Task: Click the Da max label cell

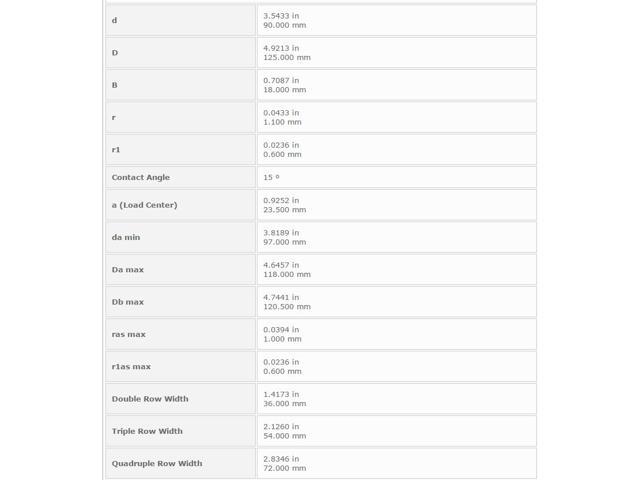Action: coord(180,270)
